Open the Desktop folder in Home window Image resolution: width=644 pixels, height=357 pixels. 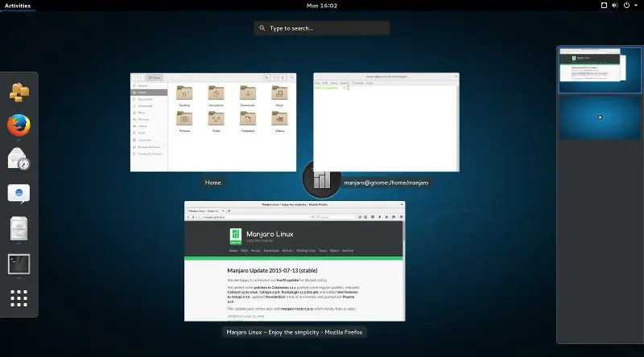(184, 96)
